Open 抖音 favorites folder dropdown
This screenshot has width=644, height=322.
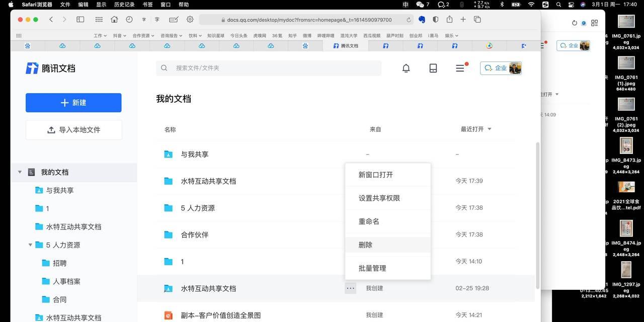[x=120, y=36]
